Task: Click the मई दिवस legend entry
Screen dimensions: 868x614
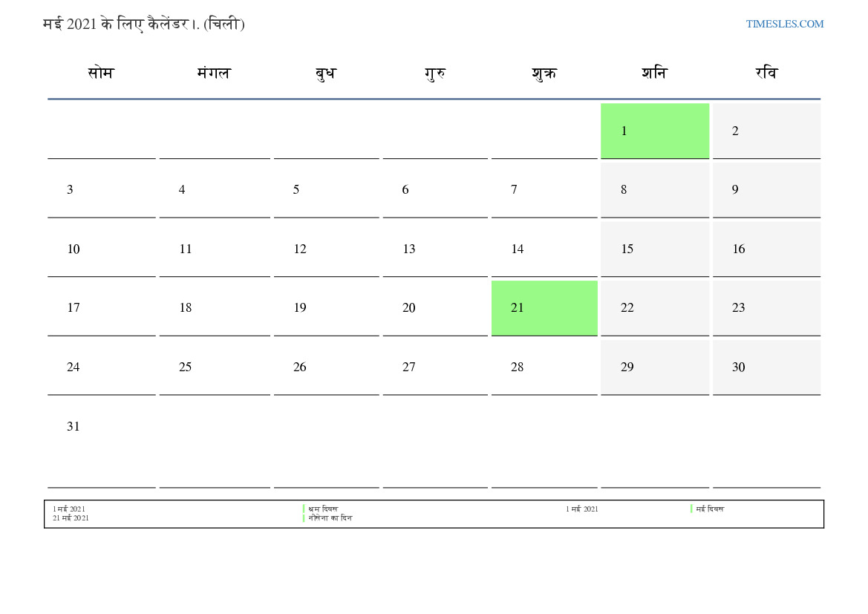Action: 710,509
